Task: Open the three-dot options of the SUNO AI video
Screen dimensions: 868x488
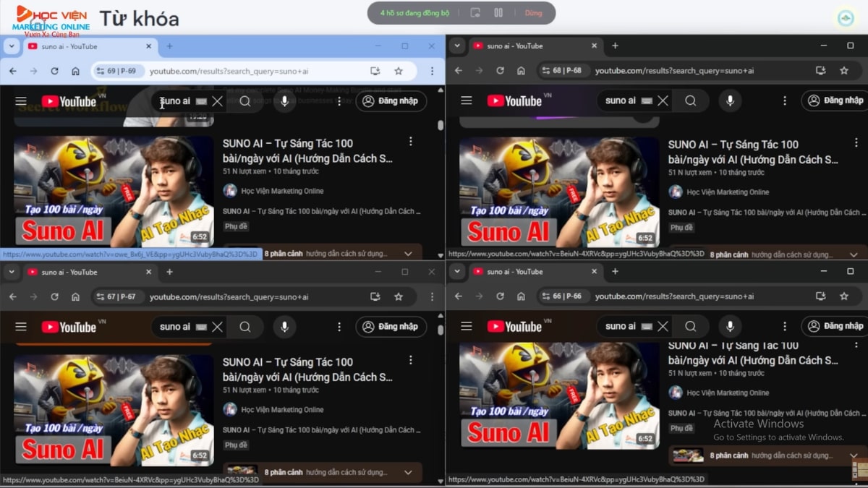Action: click(x=411, y=142)
